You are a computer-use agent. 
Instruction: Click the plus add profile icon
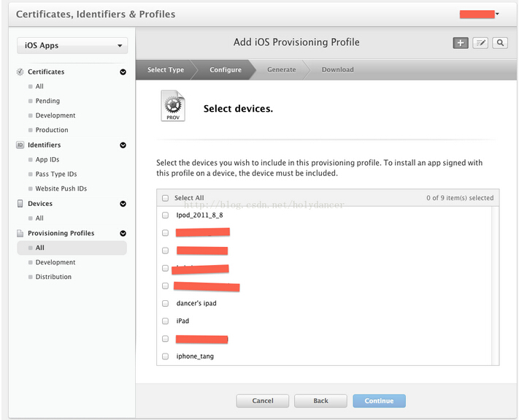pos(461,42)
